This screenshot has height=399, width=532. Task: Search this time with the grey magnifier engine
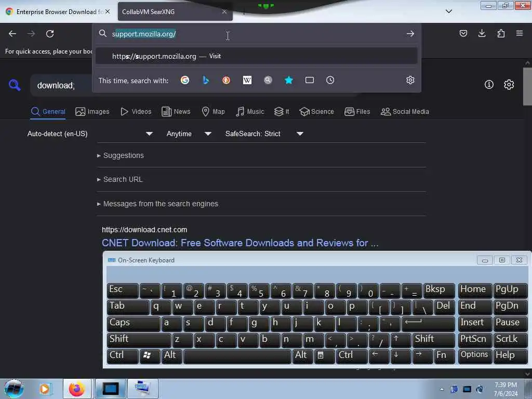[268, 80]
